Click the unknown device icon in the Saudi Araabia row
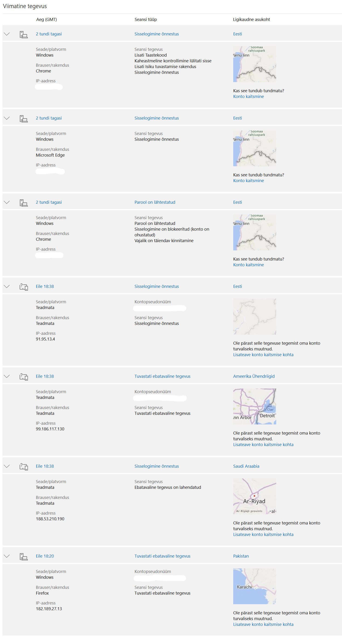Screen dimensions: 342x644 (x=23, y=467)
